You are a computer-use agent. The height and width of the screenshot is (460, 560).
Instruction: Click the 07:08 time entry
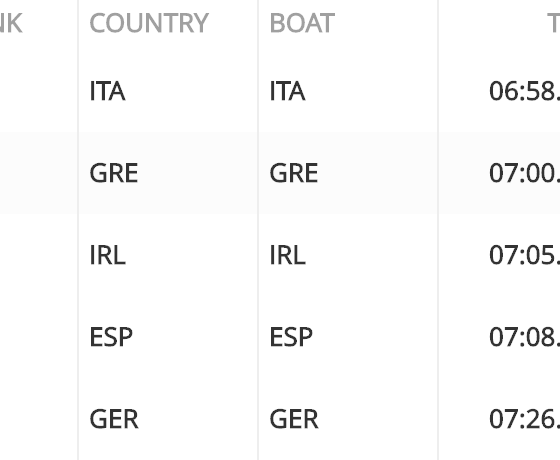click(x=524, y=337)
